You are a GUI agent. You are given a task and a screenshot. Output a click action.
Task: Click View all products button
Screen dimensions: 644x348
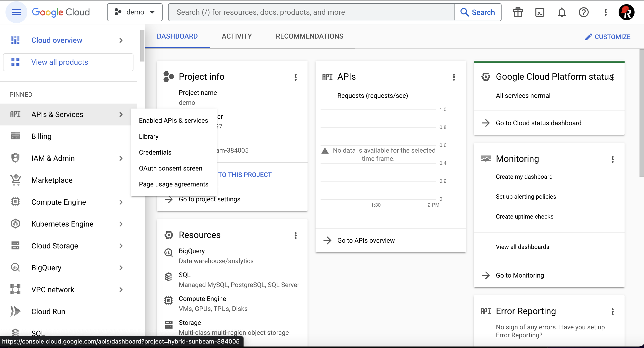[x=68, y=62]
